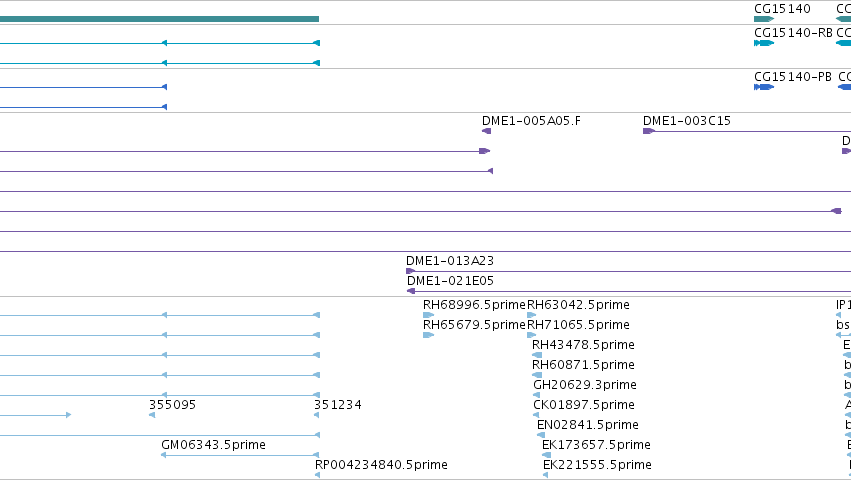Click the CG15140-RB transcript glyph

pyautogui.click(x=764, y=43)
